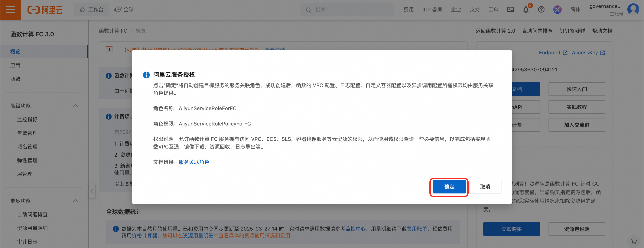The height and width of the screenshot is (248, 644).
Task: Open 监控指标 in sidebar
Action: tap(27, 119)
